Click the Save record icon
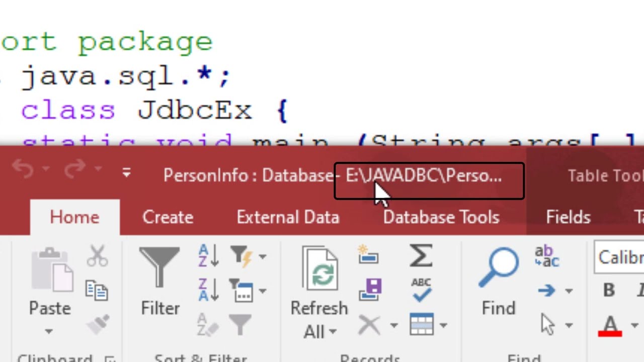 pyautogui.click(x=369, y=290)
